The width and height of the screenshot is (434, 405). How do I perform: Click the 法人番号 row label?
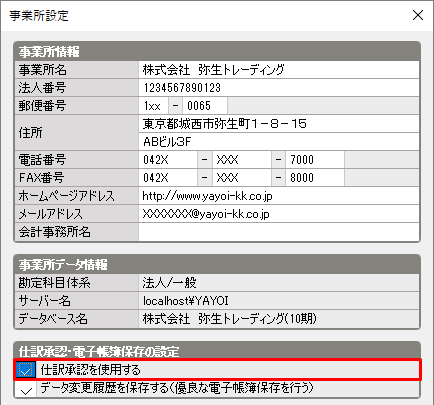pos(77,88)
